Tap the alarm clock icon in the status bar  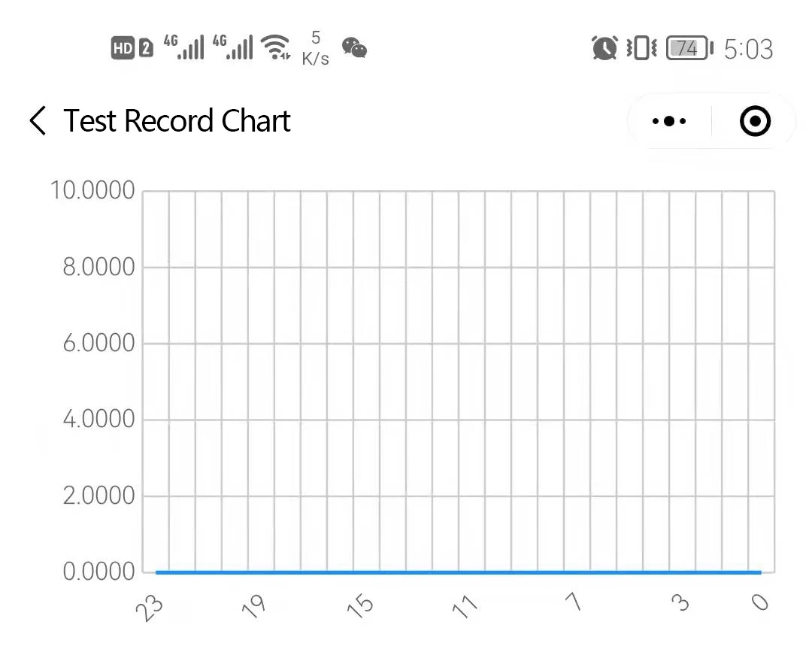pos(604,47)
